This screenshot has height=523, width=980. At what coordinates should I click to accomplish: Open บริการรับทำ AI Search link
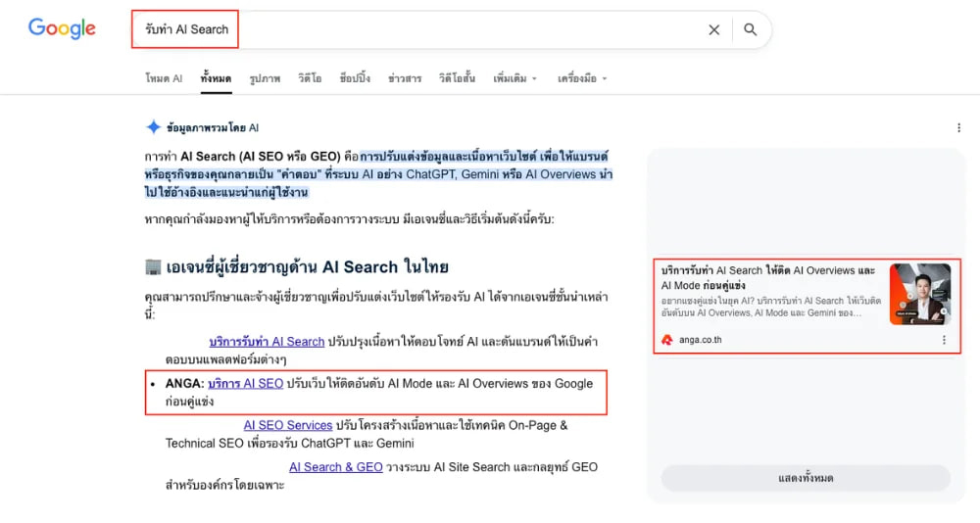coord(267,342)
